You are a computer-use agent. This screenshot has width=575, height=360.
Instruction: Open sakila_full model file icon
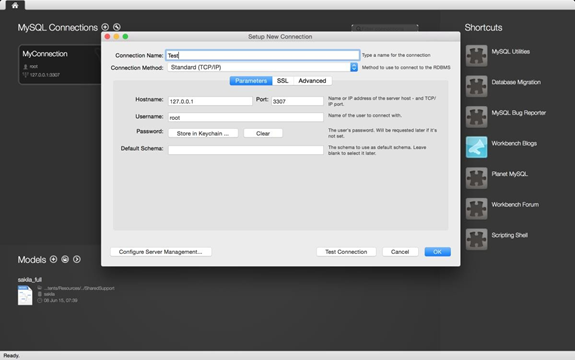pyautogui.click(x=25, y=295)
